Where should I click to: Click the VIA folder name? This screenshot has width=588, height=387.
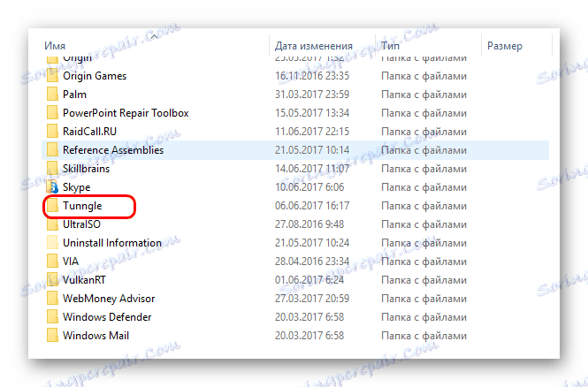click(x=71, y=262)
